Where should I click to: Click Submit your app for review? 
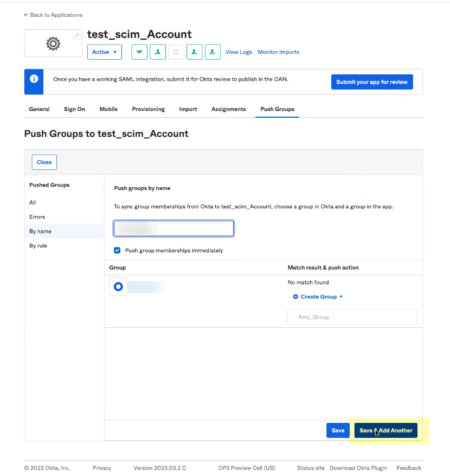[371, 82]
